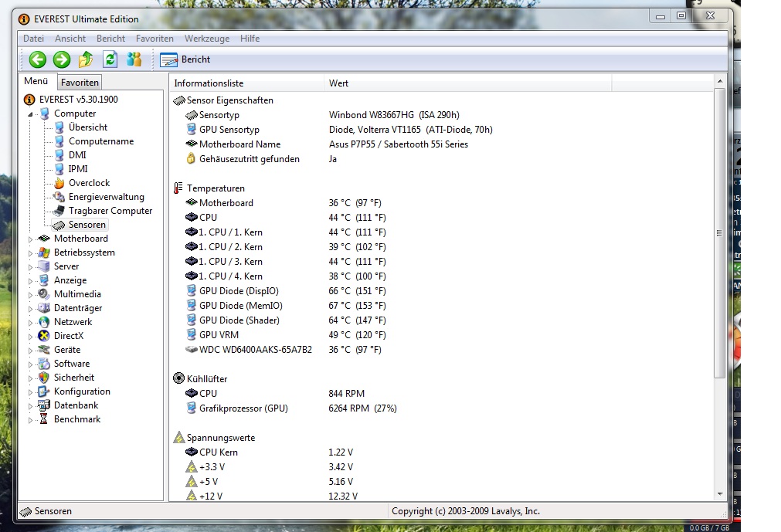Select the DMI tree item
This screenshot has height=532, width=781.
point(77,155)
